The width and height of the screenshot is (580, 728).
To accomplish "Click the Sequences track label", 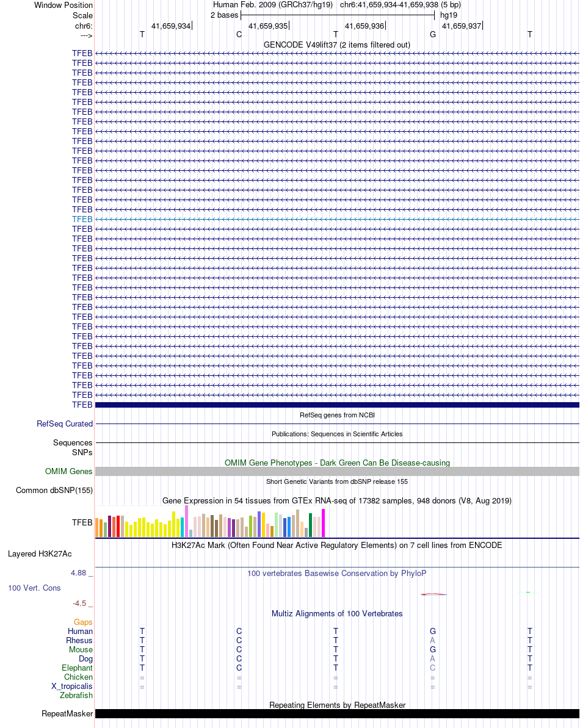I will click(x=73, y=443).
